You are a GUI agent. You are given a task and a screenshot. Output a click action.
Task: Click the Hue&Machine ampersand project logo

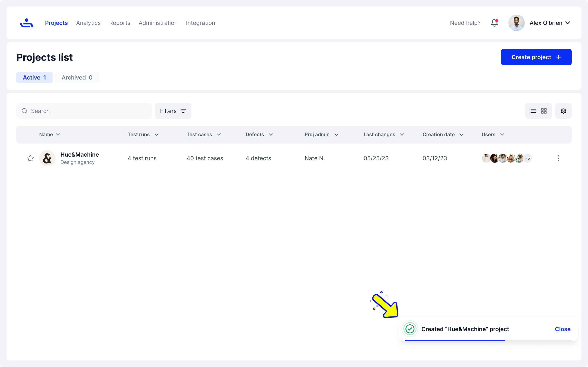coord(47,158)
